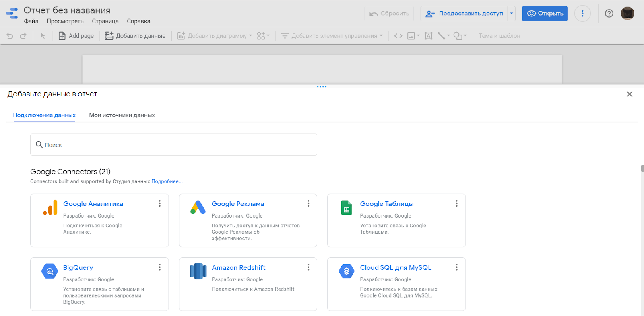Screen dimensions: 644x316
Task: Expand the Предоставить доступ dropdown arrow
Action: 512,14
